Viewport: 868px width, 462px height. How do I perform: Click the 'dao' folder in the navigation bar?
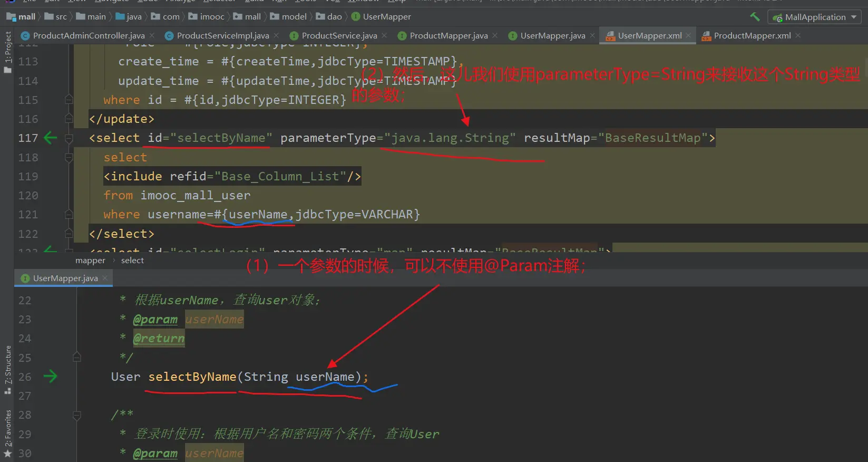(x=334, y=17)
